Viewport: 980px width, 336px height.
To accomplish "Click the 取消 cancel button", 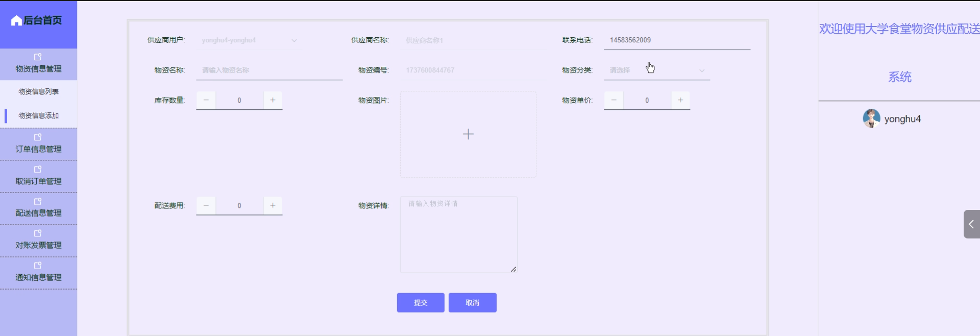I will [x=472, y=302].
